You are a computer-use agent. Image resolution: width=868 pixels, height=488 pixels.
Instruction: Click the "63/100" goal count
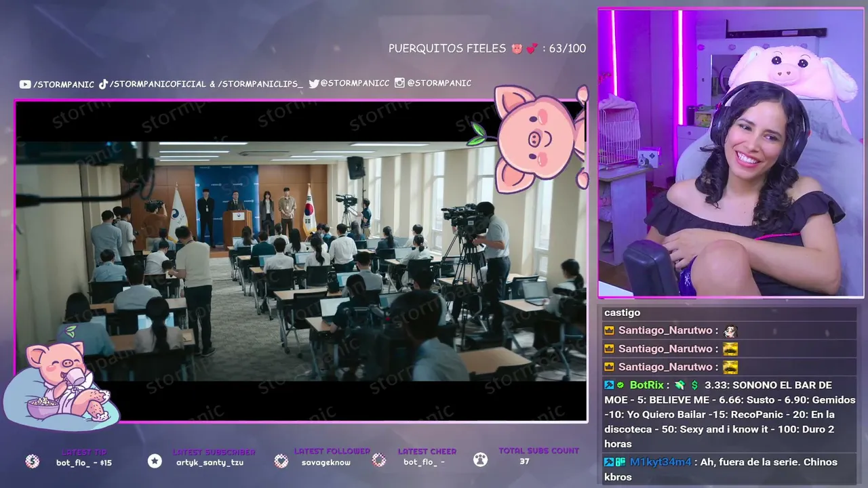click(568, 49)
